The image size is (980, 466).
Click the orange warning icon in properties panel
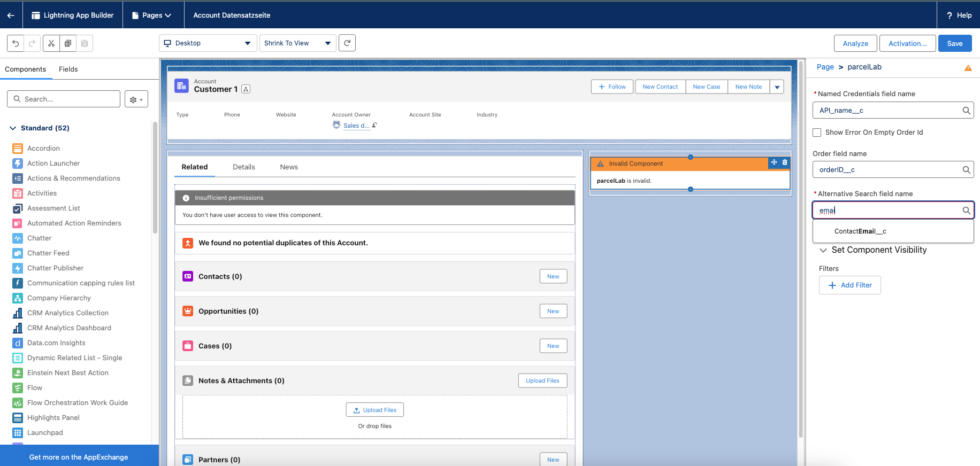pos(968,68)
